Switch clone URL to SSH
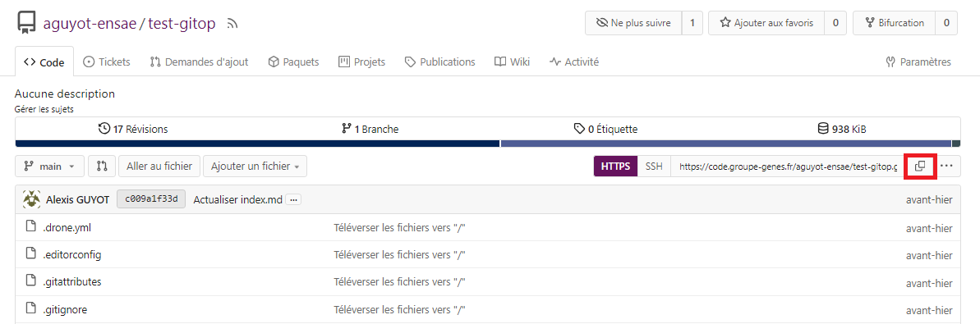 click(654, 167)
